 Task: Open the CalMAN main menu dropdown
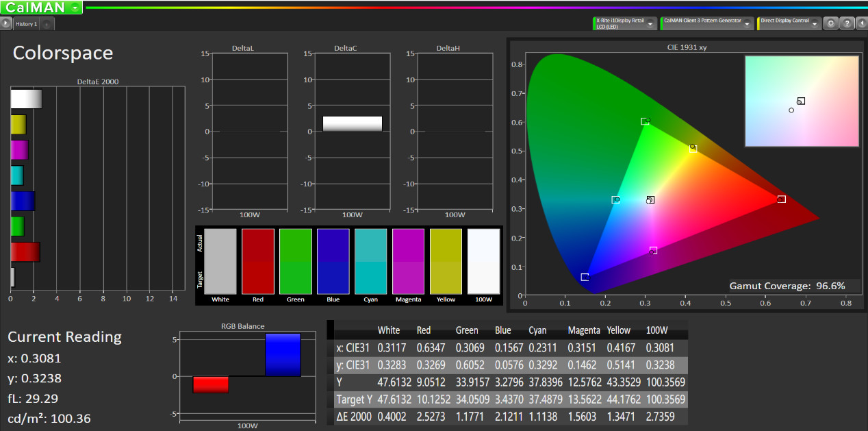coord(74,8)
